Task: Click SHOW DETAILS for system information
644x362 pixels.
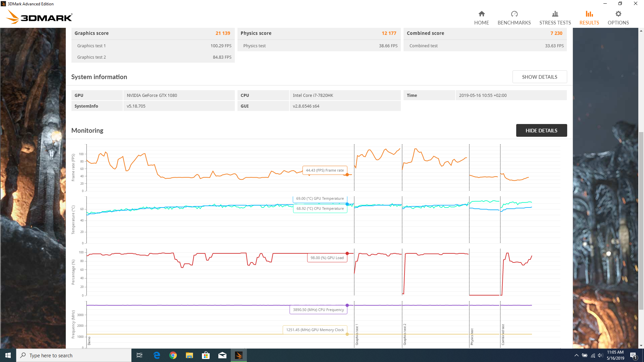Action: 539,77
